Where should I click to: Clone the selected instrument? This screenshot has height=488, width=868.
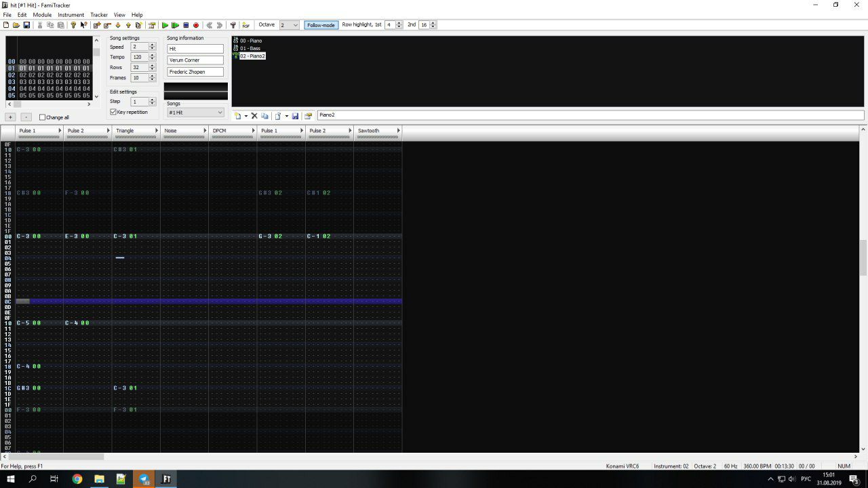point(264,116)
